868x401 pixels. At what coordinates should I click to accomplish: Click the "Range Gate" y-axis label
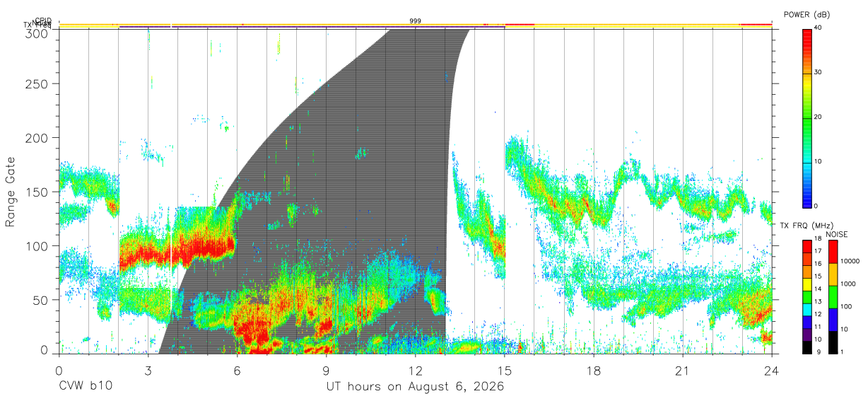pyautogui.click(x=11, y=192)
